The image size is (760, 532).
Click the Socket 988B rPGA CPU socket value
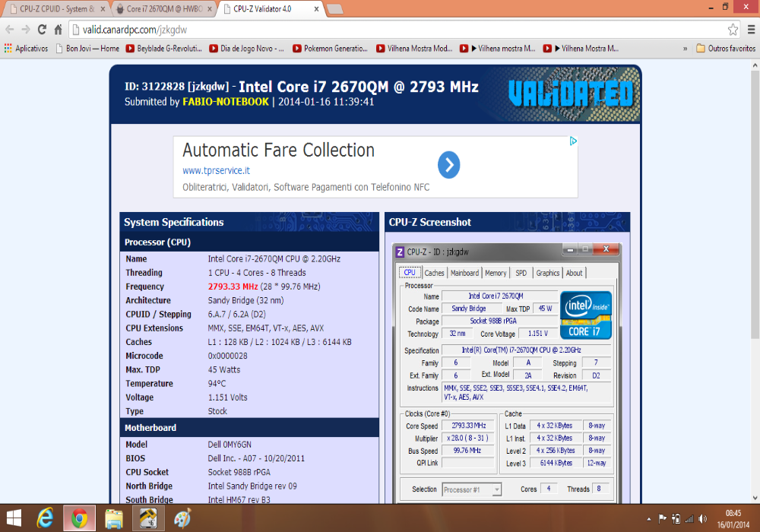(x=239, y=472)
